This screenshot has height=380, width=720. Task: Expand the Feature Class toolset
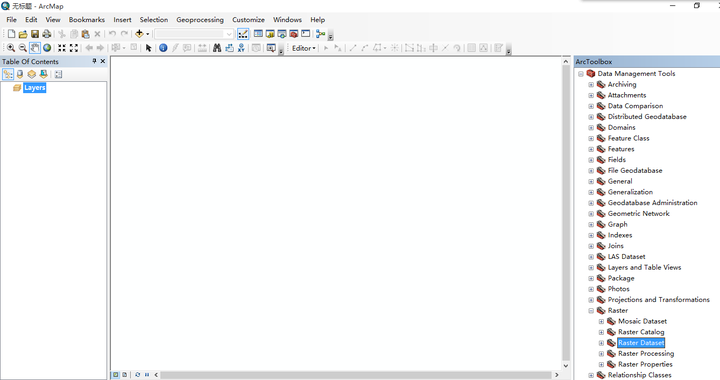click(x=591, y=138)
